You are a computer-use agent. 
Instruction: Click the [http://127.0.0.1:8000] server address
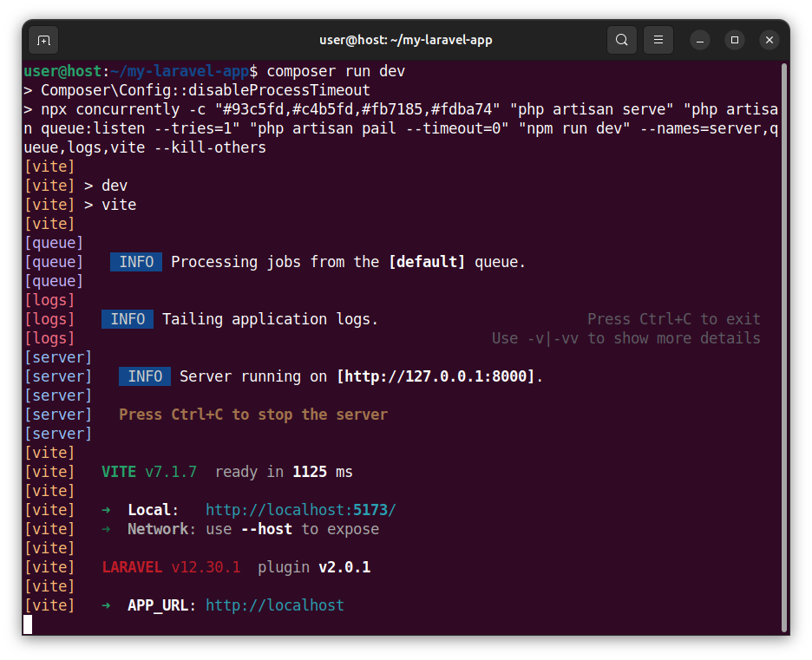pyautogui.click(x=435, y=376)
